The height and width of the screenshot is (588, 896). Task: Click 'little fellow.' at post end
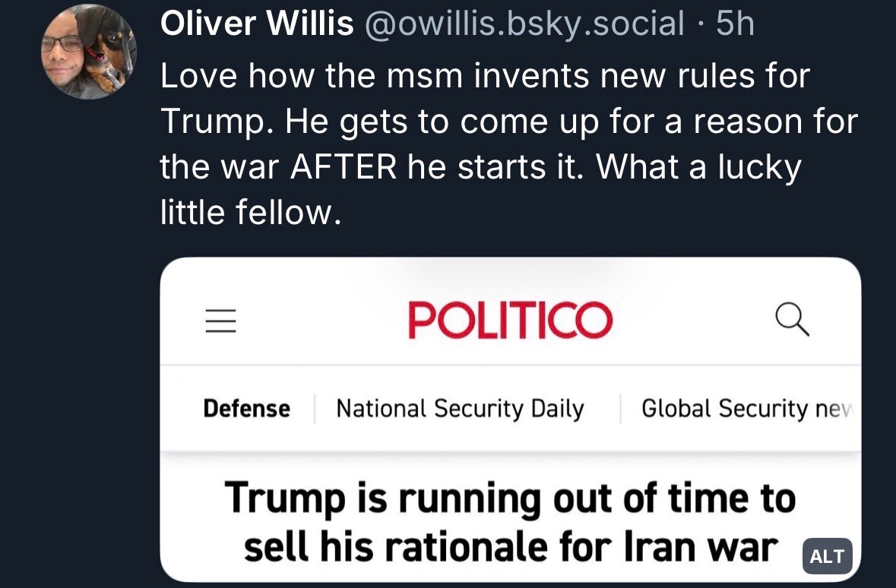point(247,213)
